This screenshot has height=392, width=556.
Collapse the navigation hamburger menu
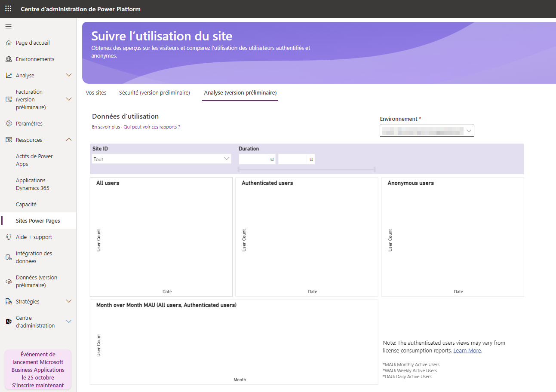click(x=8, y=27)
